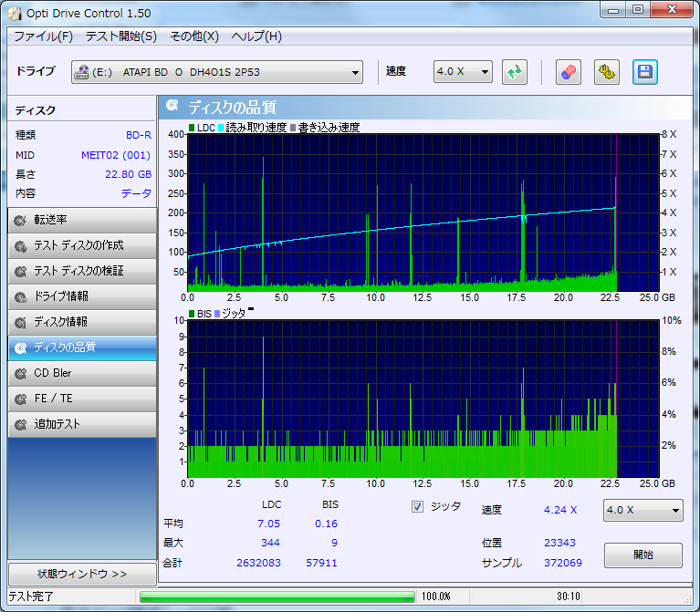Click the disc icon beside ディスク情報
700x612 pixels.
coord(20,322)
